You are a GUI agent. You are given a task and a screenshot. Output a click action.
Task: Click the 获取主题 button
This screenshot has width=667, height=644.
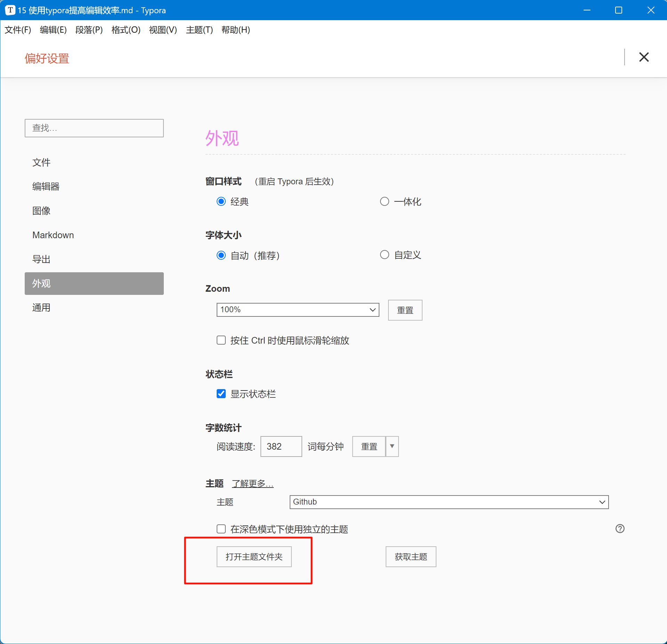click(x=411, y=557)
